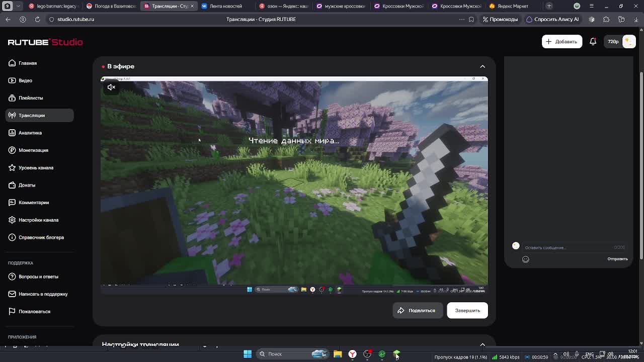
Task: Open the Windows Start menu
Action: [x=248, y=354]
